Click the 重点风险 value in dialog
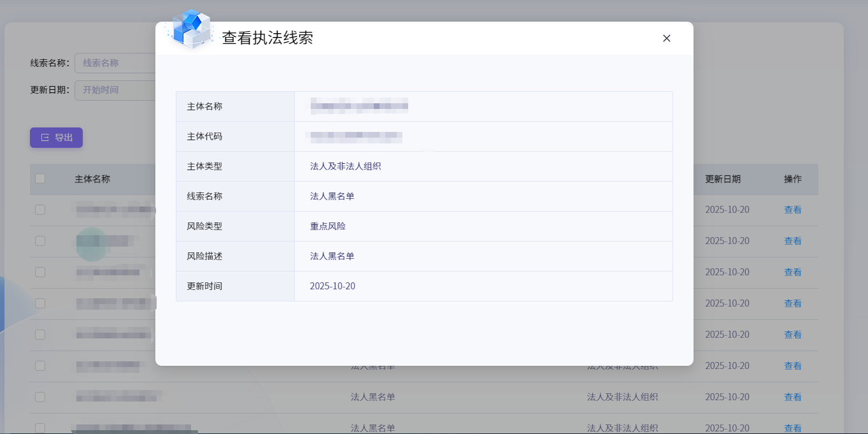The width and height of the screenshot is (868, 434). (x=327, y=226)
